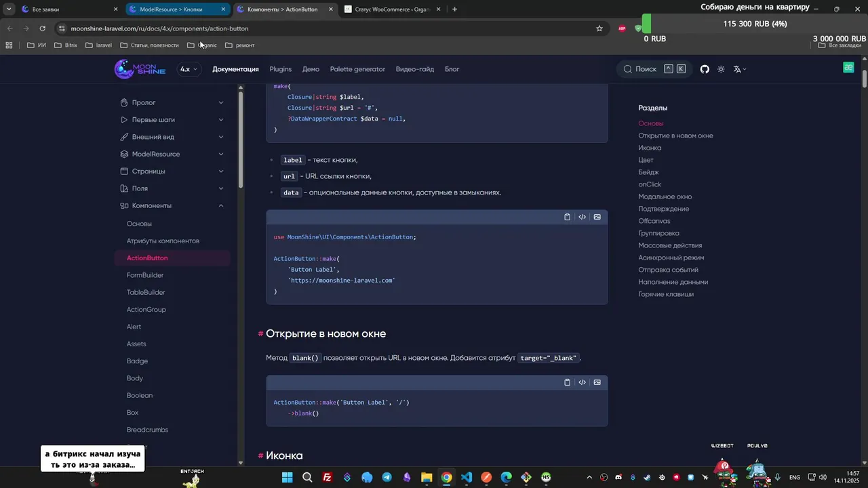This screenshot has width=868, height=488.
Task: Expand the Внешний вид sidebar section
Action: [x=172, y=137]
